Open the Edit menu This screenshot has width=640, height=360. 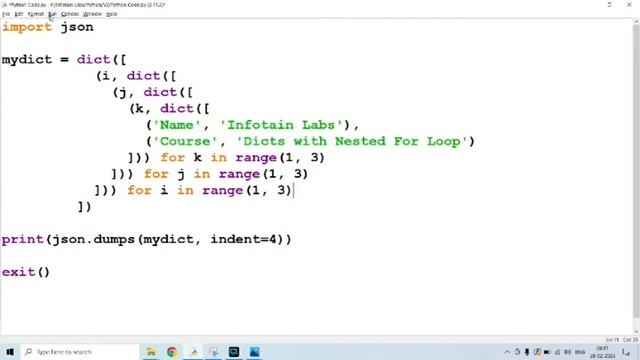point(19,14)
